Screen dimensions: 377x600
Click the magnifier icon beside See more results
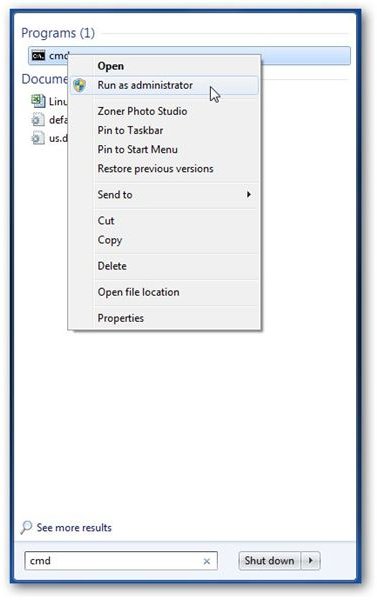click(26, 527)
